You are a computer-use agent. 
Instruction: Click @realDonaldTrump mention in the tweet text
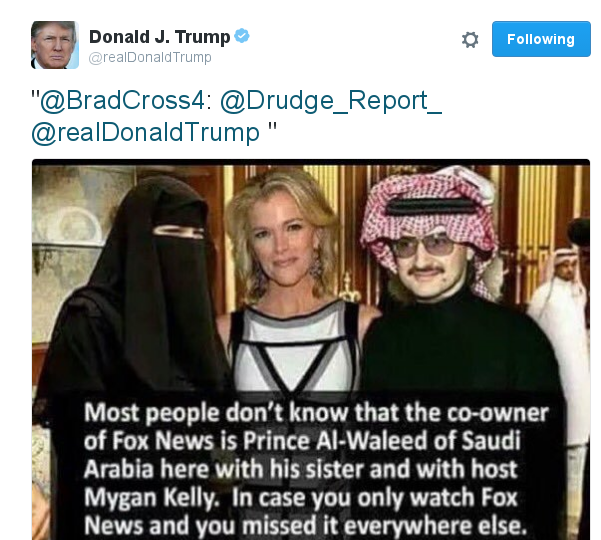(x=146, y=133)
